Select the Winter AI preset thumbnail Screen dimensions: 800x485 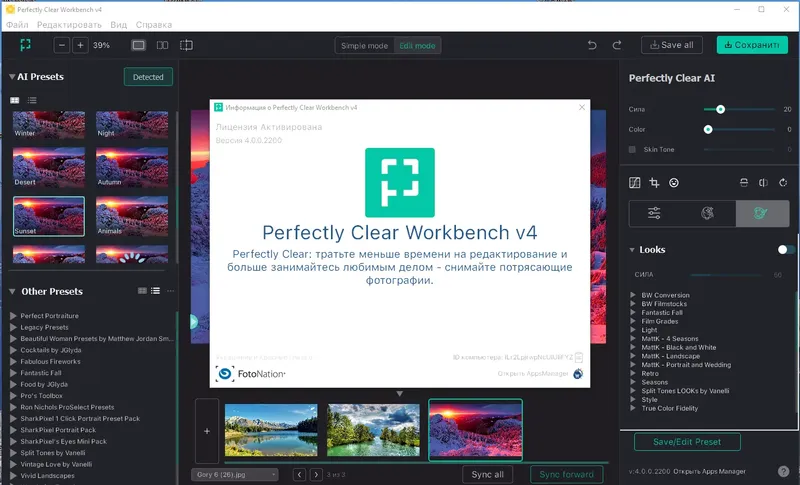[x=49, y=124]
